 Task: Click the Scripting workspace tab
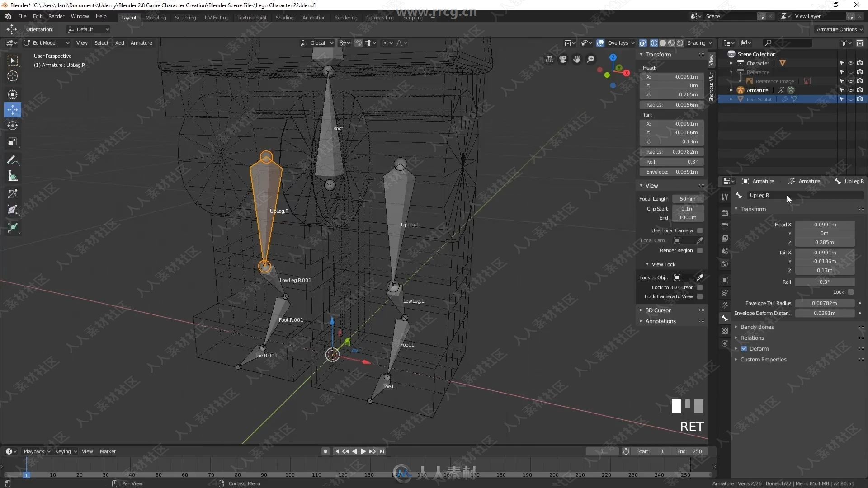(x=414, y=16)
